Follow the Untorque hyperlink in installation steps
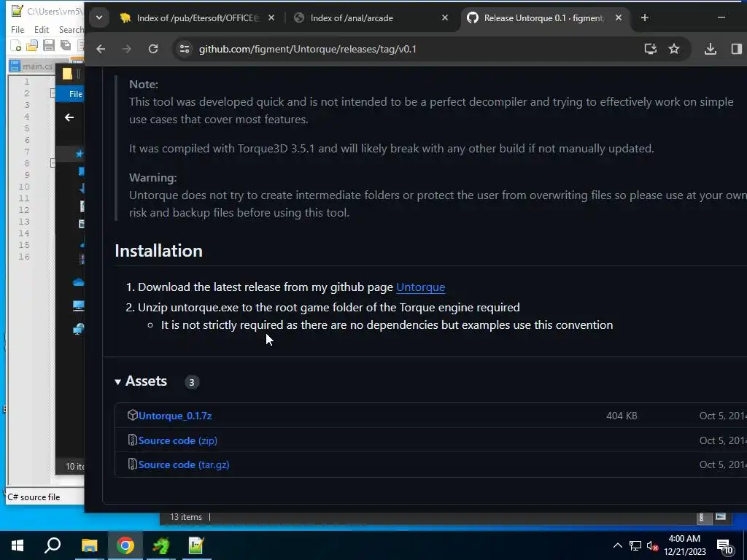 (421, 287)
